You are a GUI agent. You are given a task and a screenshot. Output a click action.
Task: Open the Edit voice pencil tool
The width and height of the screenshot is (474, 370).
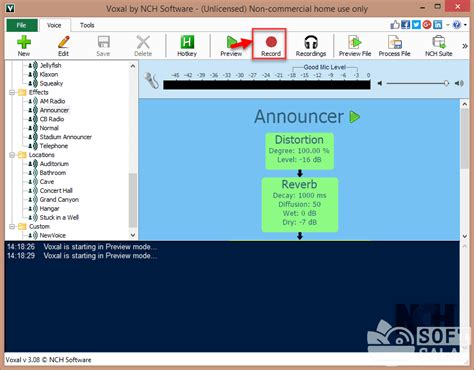coord(63,46)
